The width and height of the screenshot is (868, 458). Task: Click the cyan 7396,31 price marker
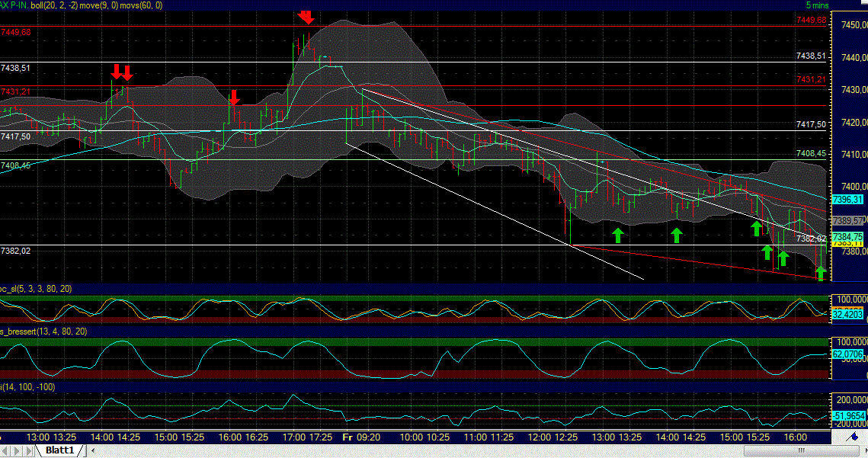click(847, 200)
